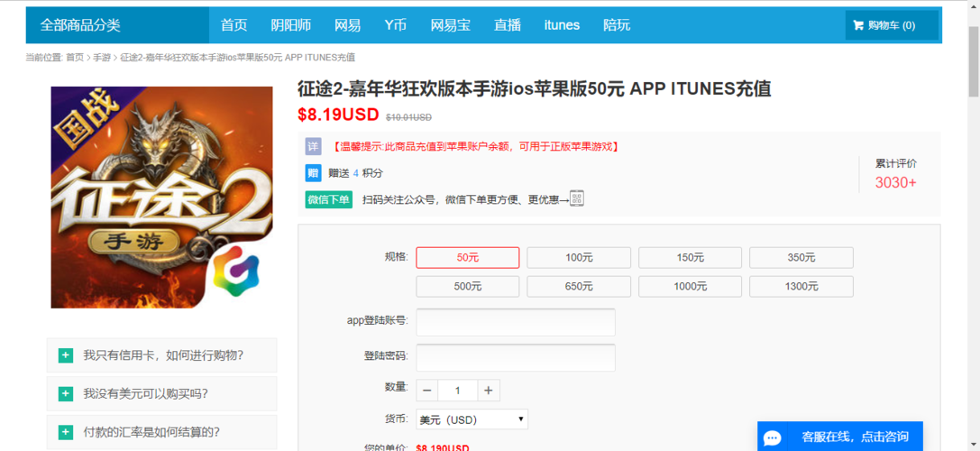The height and width of the screenshot is (451, 980).
Task: Click the 3030+ cumulative reviews count
Action: 895,182
